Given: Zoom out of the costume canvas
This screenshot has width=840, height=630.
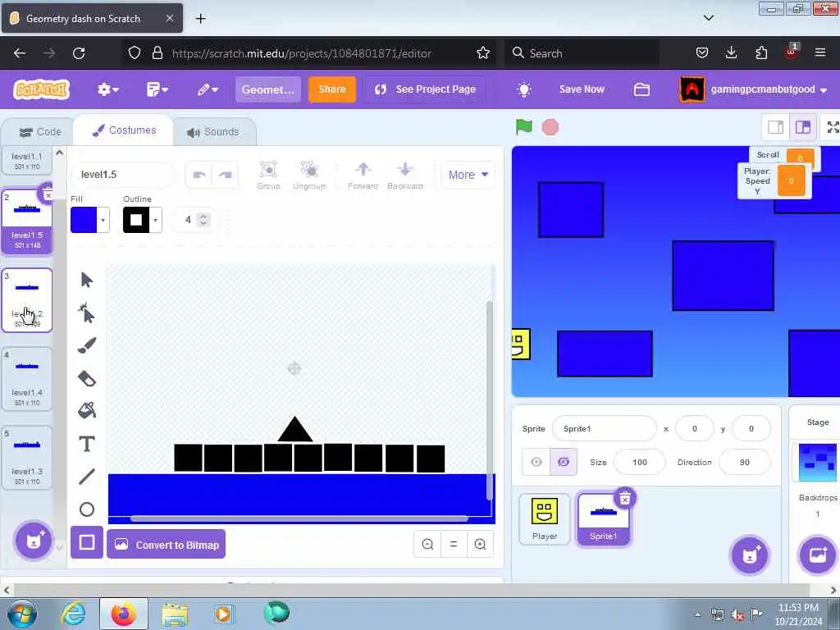Looking at the screenshot, I should point(427,545).
